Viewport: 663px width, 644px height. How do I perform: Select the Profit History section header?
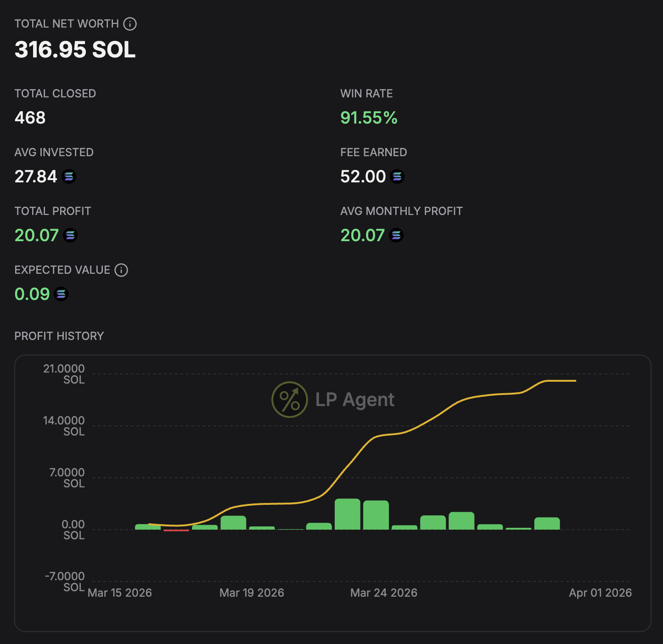[x=59, y=336]
